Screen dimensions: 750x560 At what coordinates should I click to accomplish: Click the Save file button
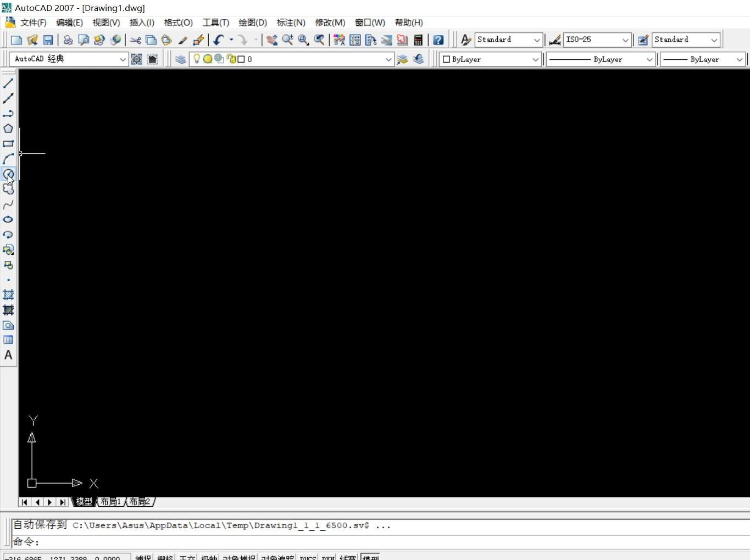click(48, 40)
